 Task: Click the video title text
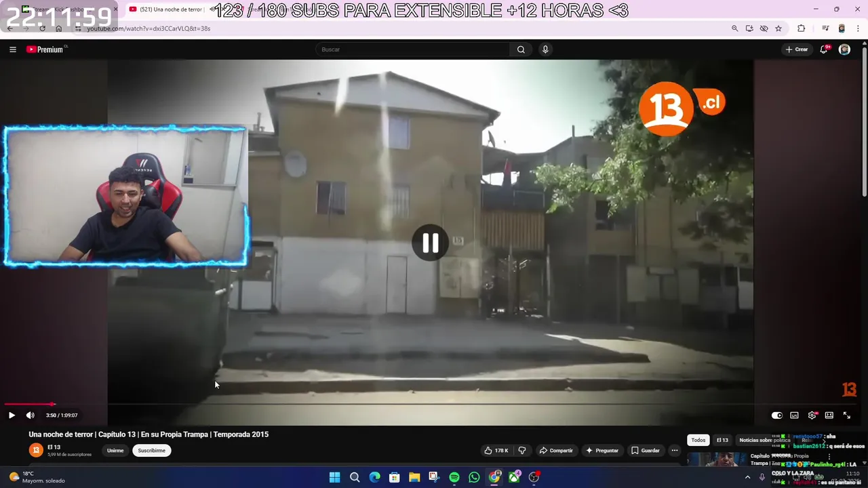point(149,434)
